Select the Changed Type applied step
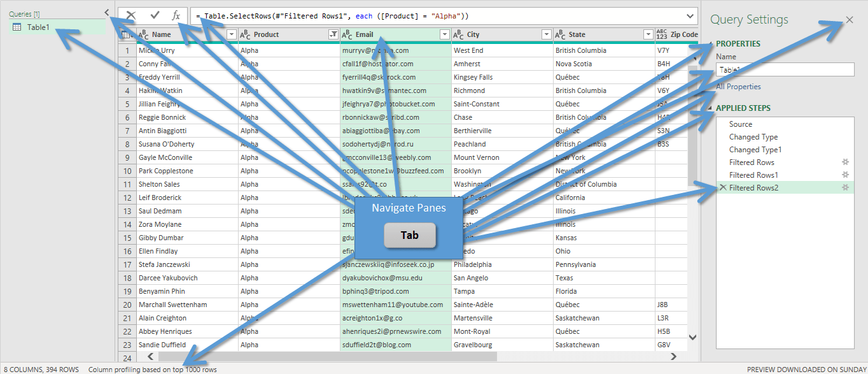Screen dimensions: 868x374 coord(753,137)
